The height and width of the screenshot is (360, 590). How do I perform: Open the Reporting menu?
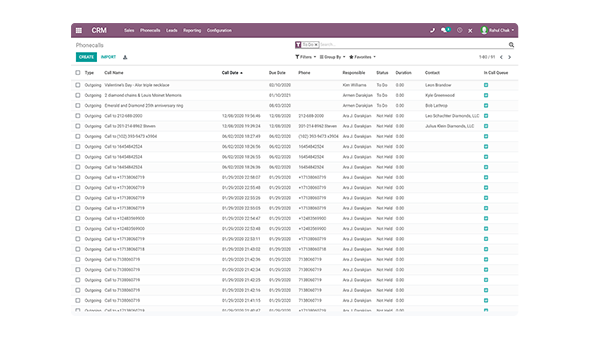[x=192, y=30]
